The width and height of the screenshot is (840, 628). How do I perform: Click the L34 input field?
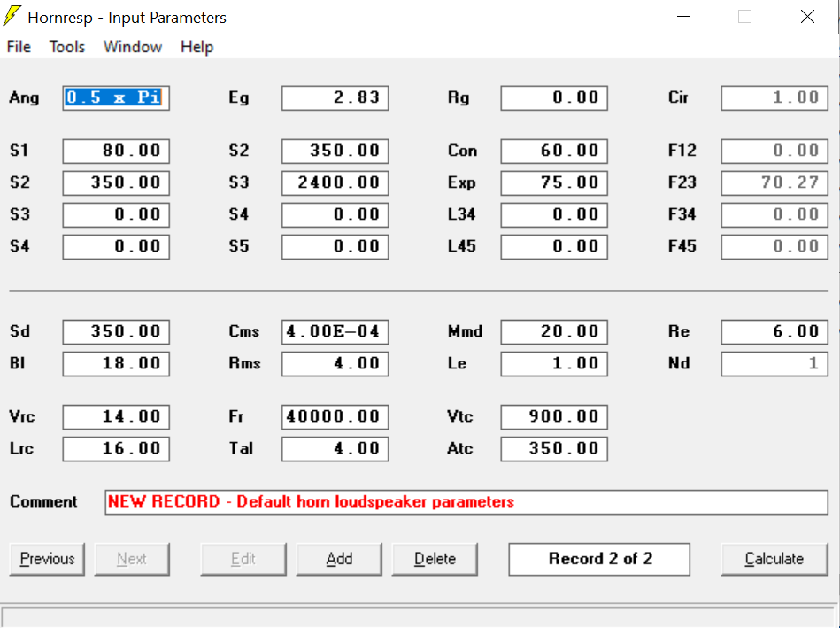[x=554, y=215]
